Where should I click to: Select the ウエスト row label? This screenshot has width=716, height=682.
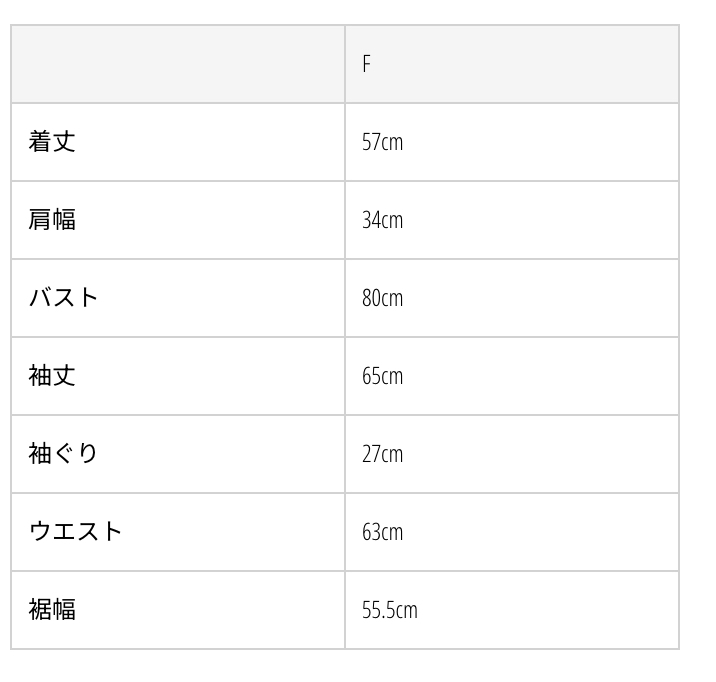coord(76,532)
